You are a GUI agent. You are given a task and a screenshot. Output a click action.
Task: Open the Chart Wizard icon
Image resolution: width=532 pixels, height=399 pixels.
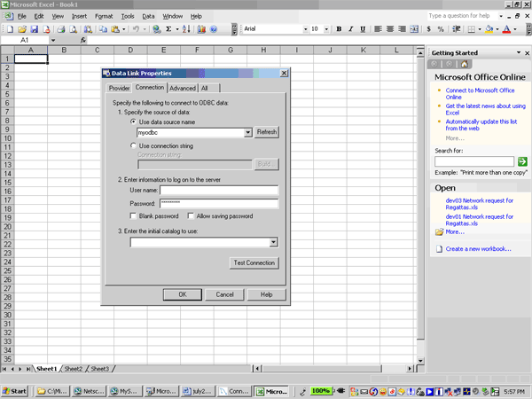201,29
